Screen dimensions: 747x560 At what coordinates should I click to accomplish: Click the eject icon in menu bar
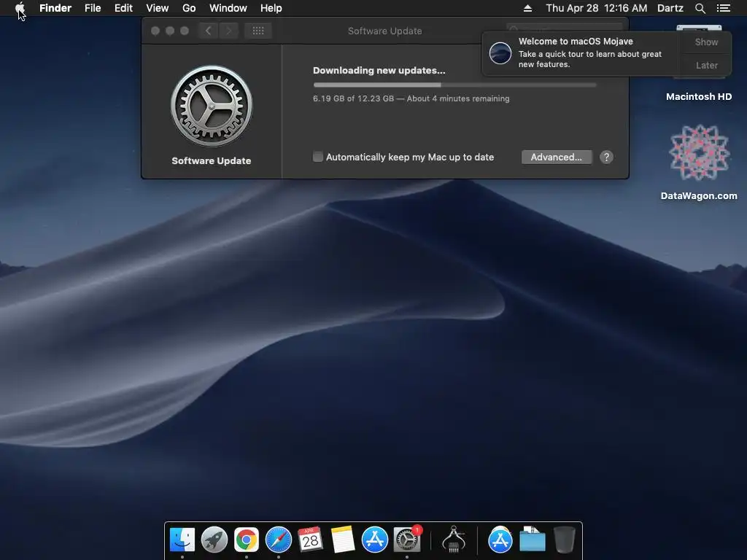point(527,8)
